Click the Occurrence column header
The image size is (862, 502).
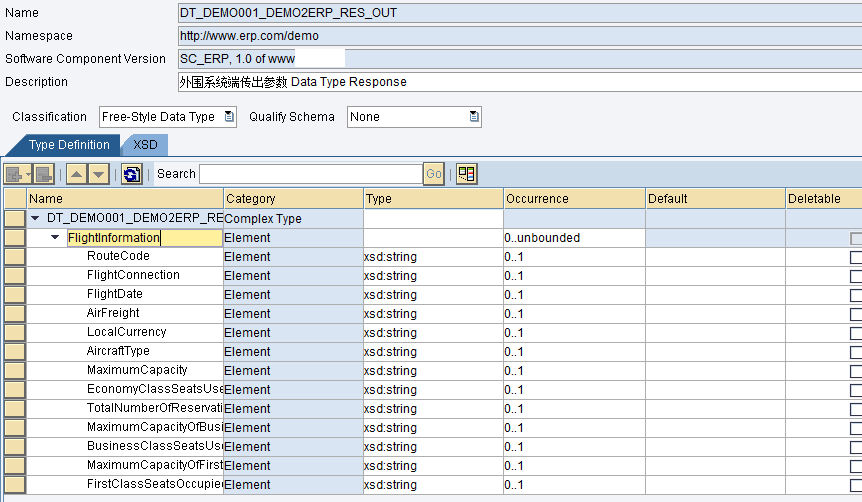(x=574, y=198)
